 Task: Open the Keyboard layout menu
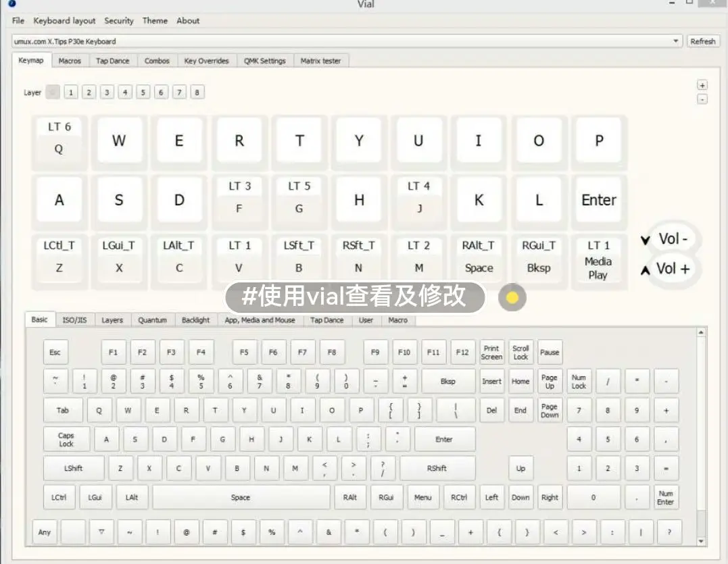pyautogui.click(x=64, y=21)
